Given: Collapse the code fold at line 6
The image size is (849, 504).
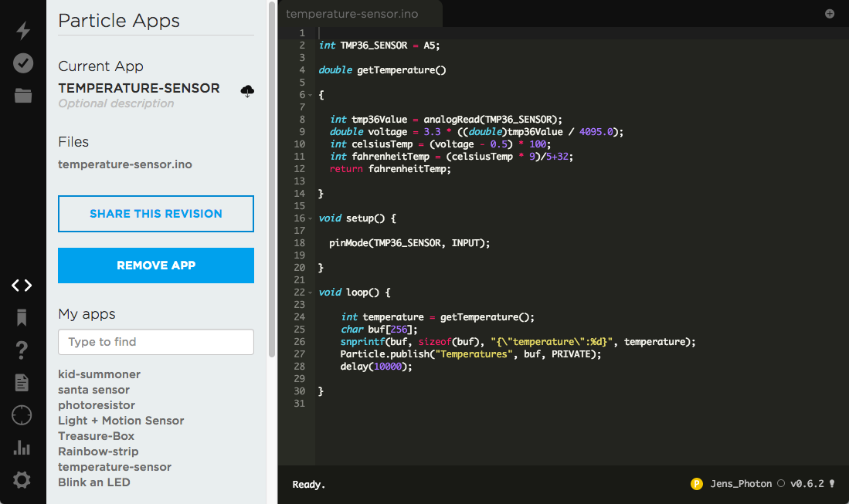Looking at the screenshot, I should pos(311,95).
